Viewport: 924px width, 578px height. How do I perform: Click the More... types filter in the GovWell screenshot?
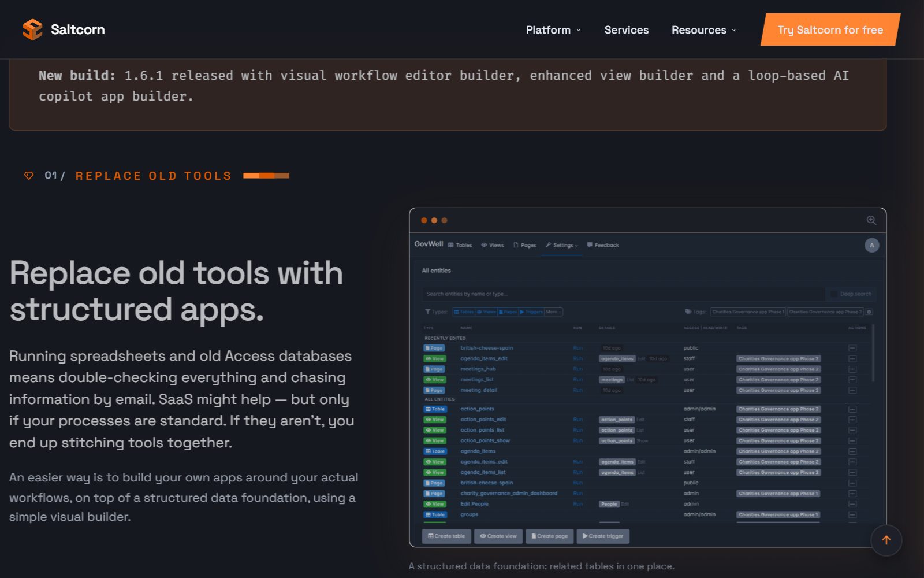click(x=553, y=312)
